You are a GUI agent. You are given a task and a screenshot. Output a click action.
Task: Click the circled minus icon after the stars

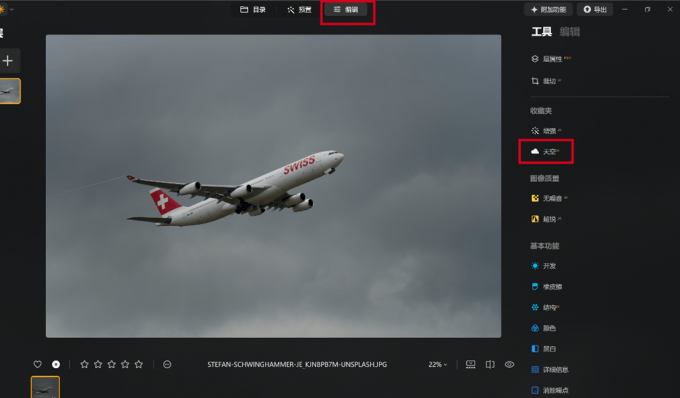[x=167, y=364]
